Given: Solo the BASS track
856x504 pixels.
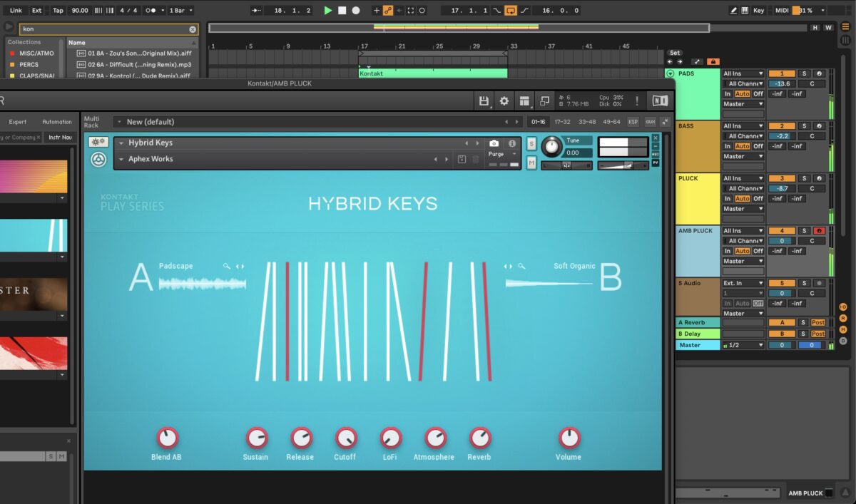Looking at the screenshot, I should coord(804,126).
